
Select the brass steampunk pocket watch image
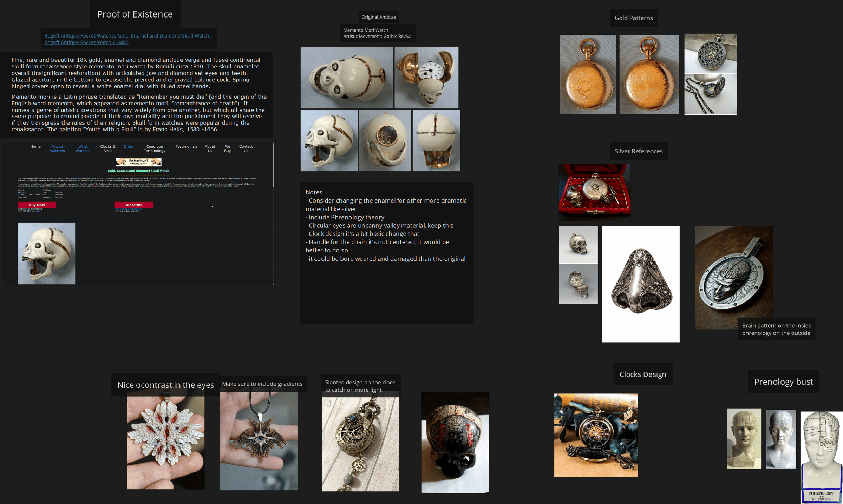360,444
